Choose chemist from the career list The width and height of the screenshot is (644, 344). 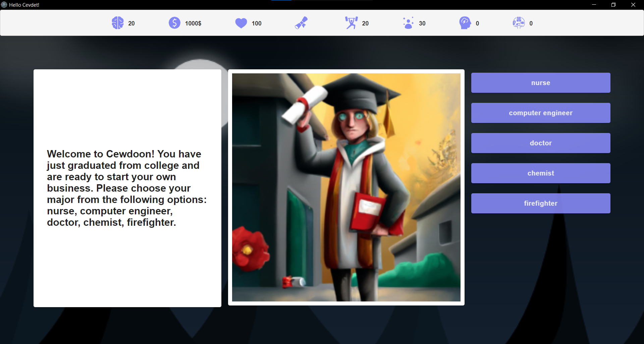click(541, 173)
